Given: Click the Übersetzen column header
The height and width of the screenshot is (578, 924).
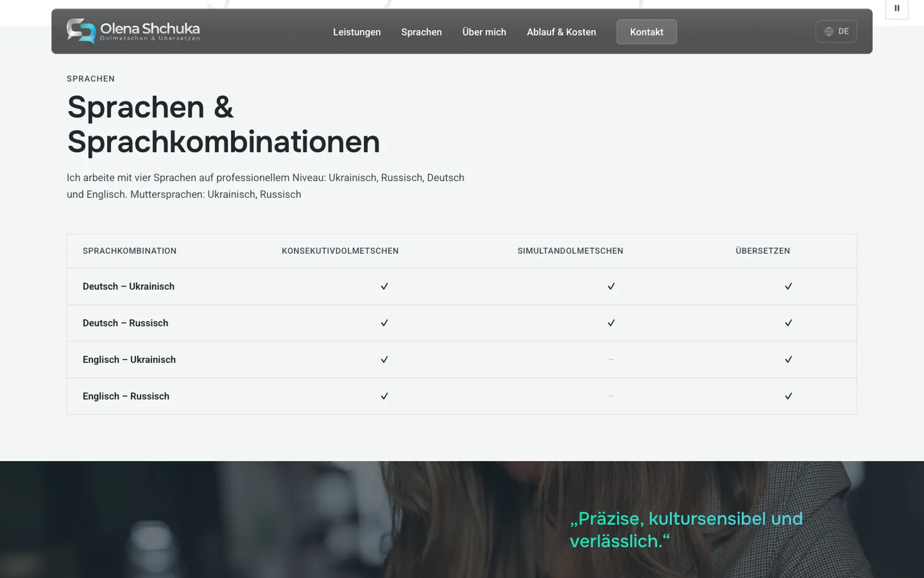Looking at the screenshot, I should tap(763, 251).
